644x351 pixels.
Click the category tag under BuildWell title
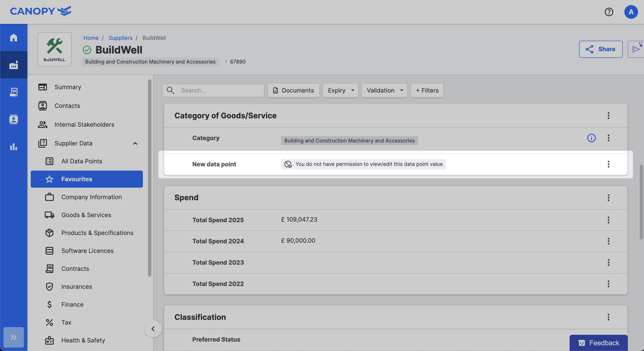tap(150, 62)
